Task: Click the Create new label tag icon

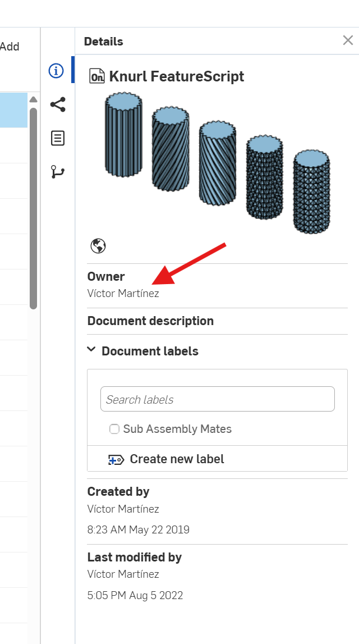Action: pyautogui.click(x=116, y=459)
